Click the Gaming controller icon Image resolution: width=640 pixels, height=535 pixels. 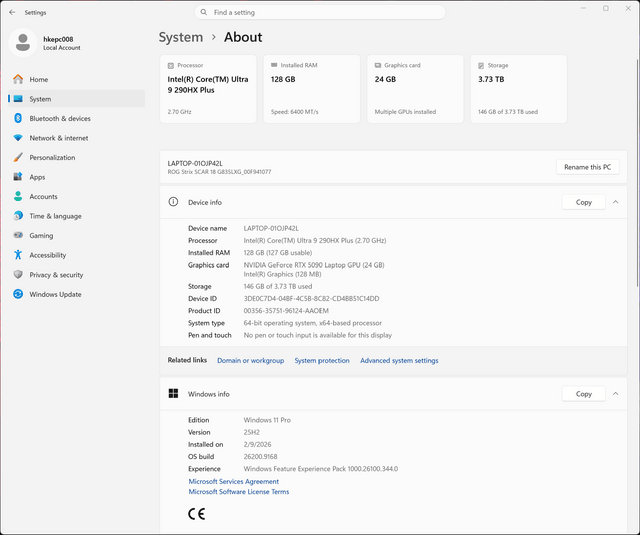(x=18, y=235)
